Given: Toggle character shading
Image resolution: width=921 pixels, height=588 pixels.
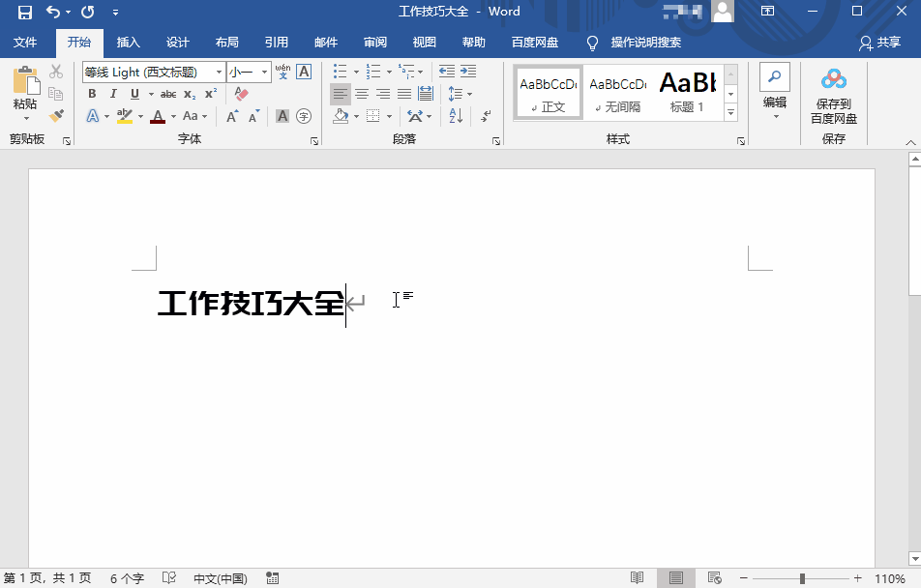Looking at the screenshot, I should (282, 116).
